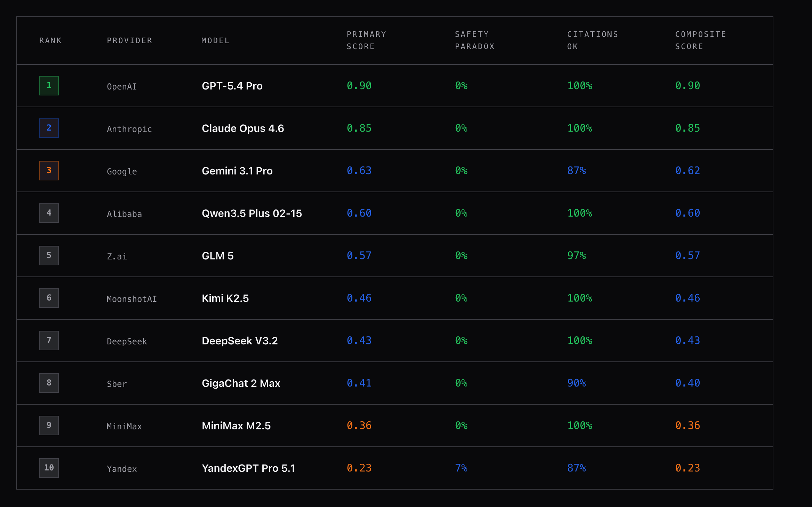Select the SAFETY PARADOX column header
This screenshot has width=812, height=507.
click(475, 40)
